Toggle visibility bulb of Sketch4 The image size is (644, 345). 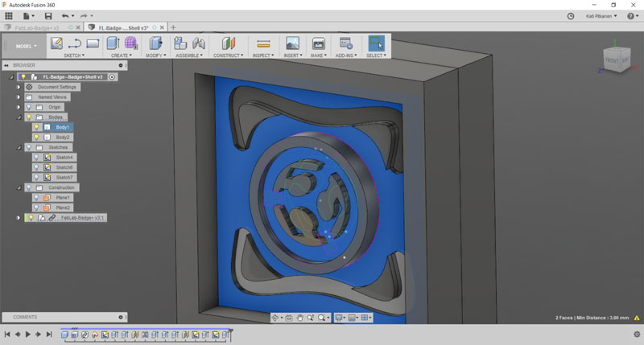[36, 157]
